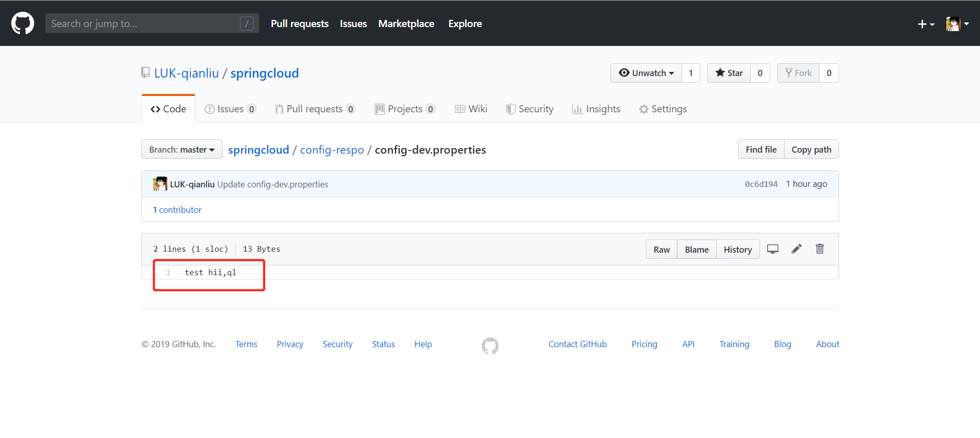
Task: Open the Unwatch notifications dropdown
Action: 646,73
